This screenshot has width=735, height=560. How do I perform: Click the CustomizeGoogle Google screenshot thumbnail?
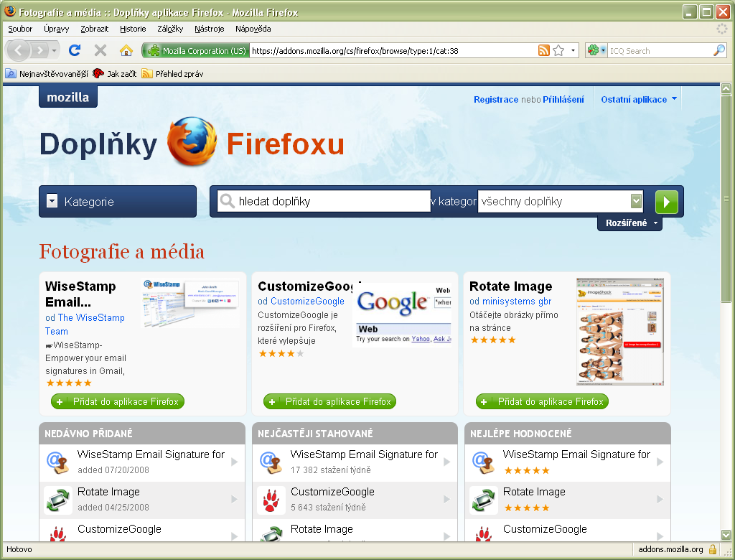403,314
